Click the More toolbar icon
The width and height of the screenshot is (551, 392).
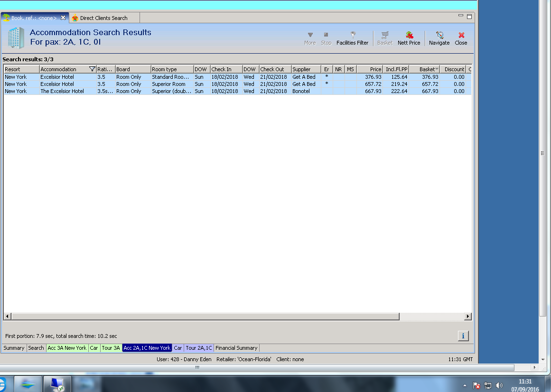[x=310, y=38]
